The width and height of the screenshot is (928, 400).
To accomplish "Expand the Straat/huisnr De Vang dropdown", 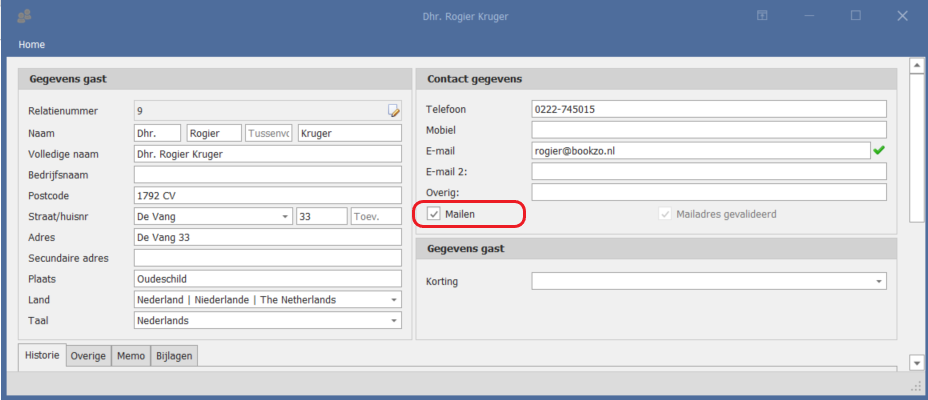I will [286, 217].
